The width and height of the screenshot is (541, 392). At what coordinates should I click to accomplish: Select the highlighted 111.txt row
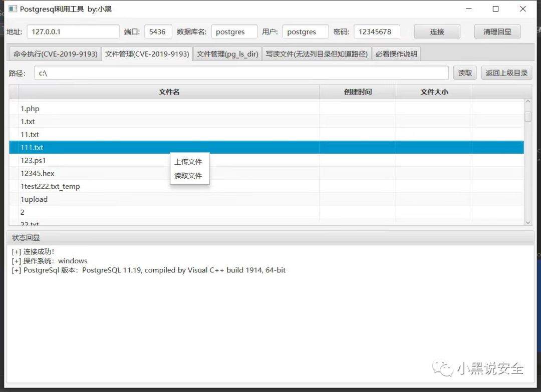pyautogui.click(x=266, y=147)
